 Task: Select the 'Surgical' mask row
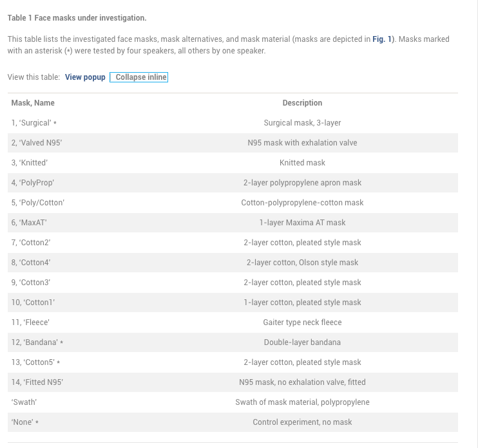[x=233, y=123]
